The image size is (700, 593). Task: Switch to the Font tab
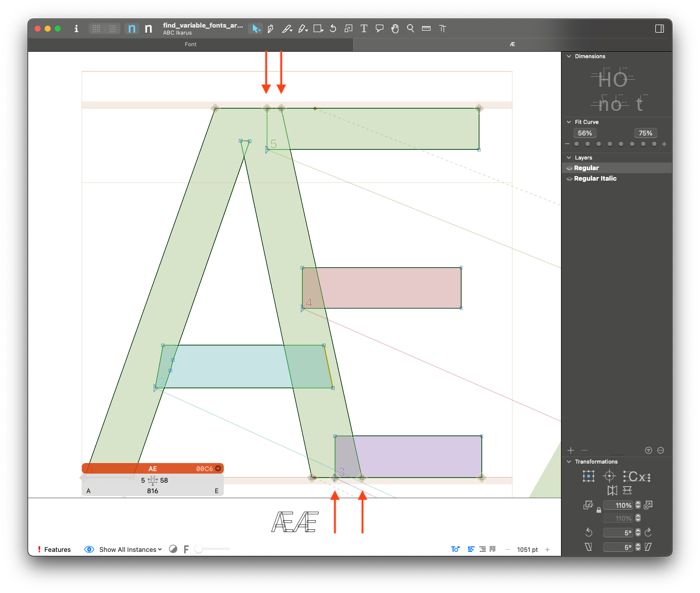[191, 44]
